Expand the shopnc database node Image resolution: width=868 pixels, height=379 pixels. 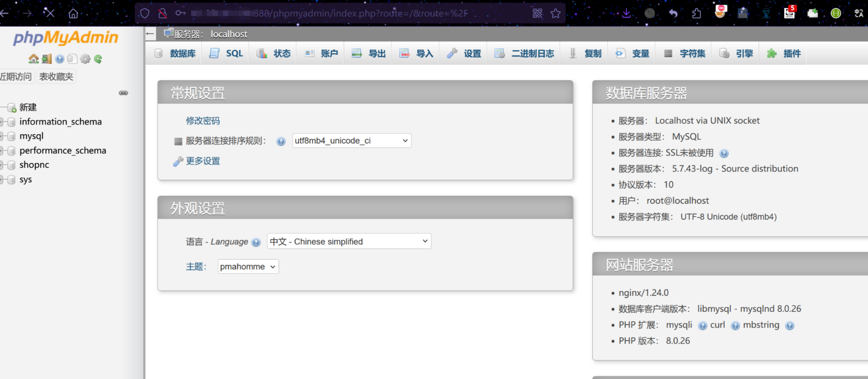pos(2,165)
